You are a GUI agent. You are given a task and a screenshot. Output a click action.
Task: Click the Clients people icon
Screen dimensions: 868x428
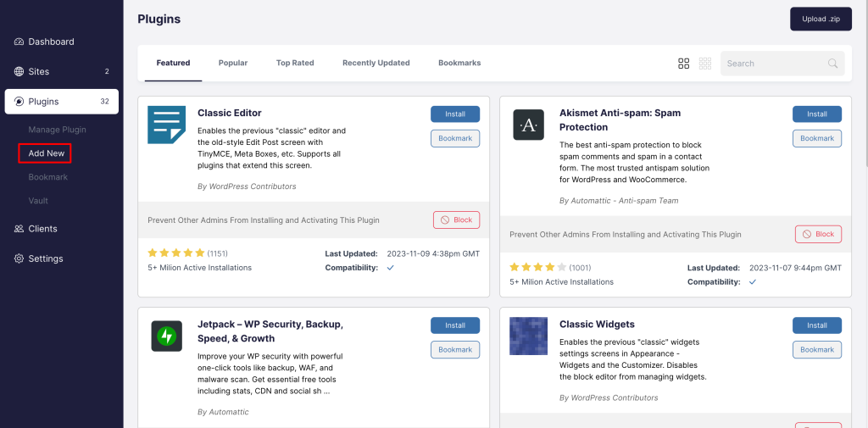pyautogui.click(x=19, y=229)
